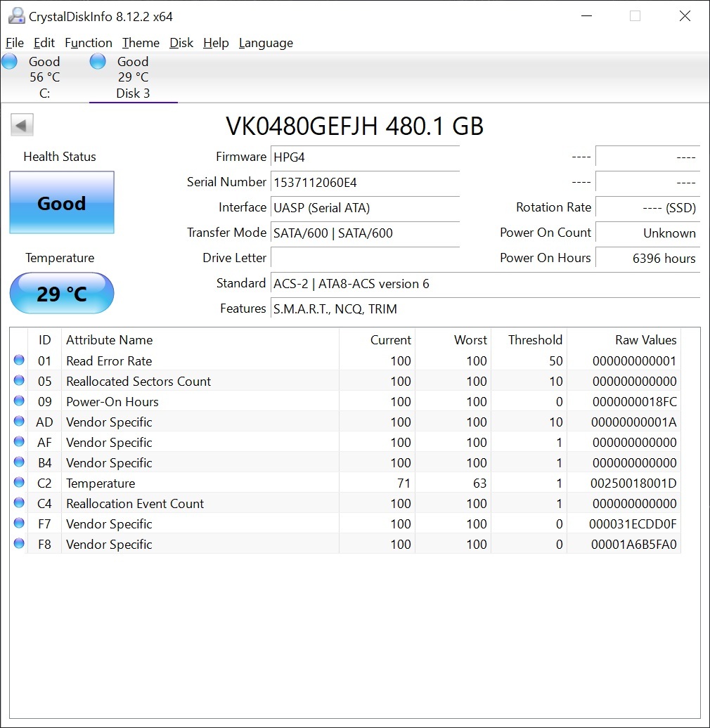Click the Attribute Name column header
The height and width of the screenshot is (728, 710).
(200, 340)
